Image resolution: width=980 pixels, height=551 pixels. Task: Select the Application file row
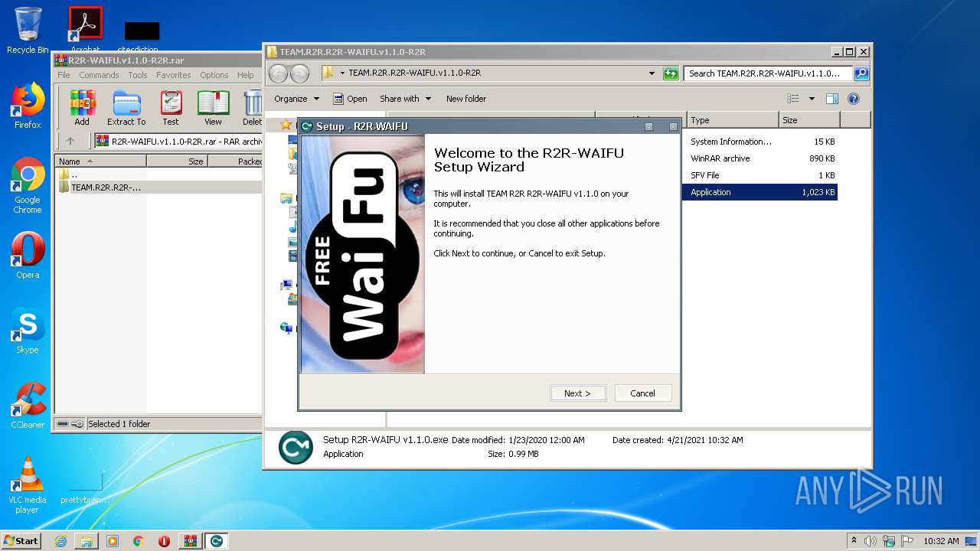(759, 192)
